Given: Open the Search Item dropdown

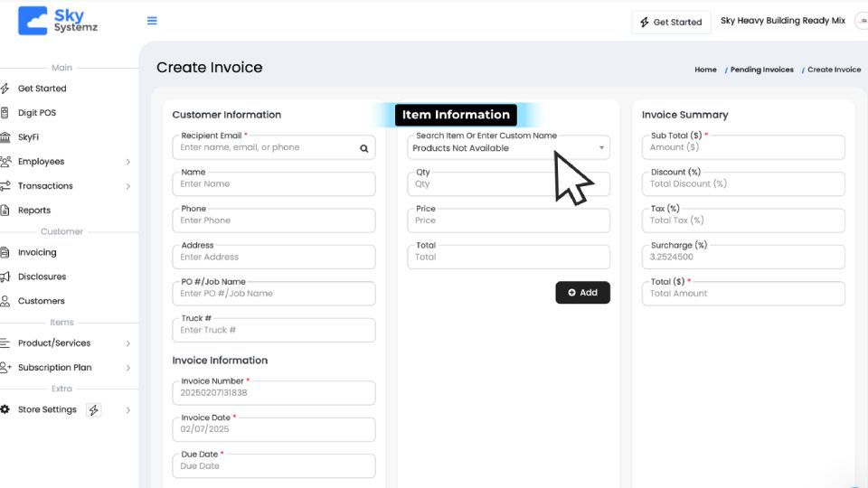Looking at the screenshot, I should click(508, 147).
